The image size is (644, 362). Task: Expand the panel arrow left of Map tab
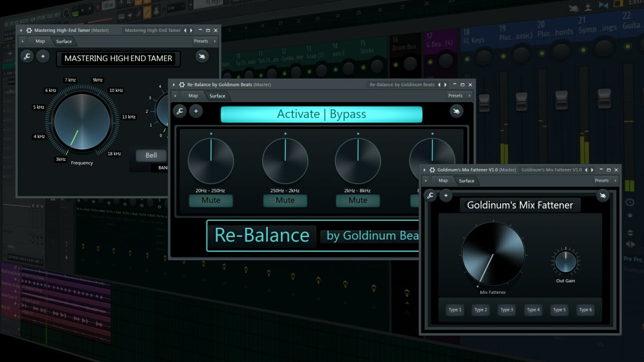pyautogui.click(x=175, y=96)
